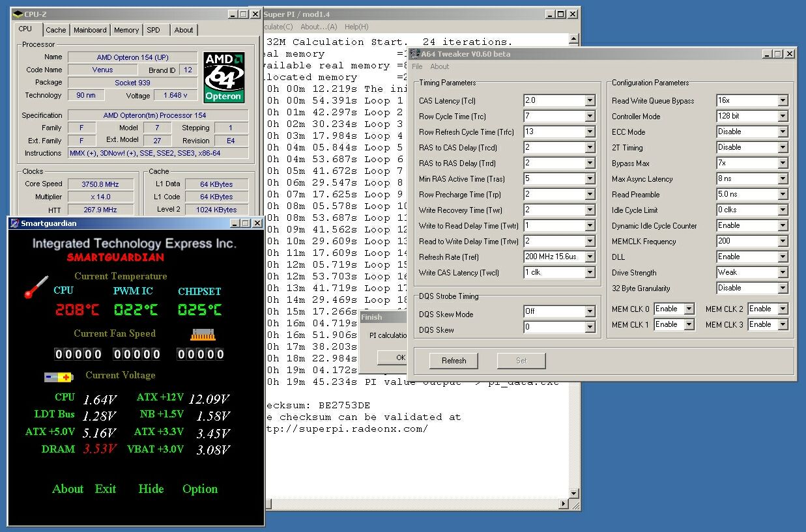The height and width of the screenshot is (532, 806).
Task: Click About in Smartguardian
Action: click(68, 489)
